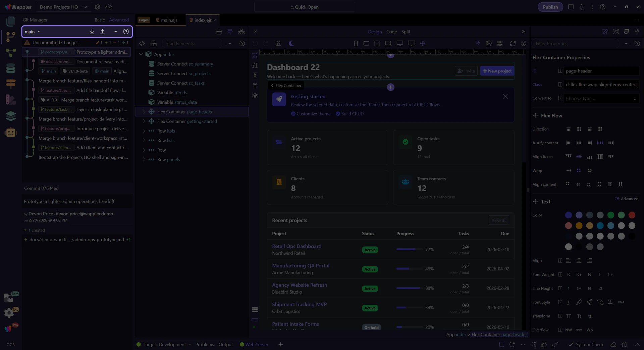Click the Git pull download icon
This screenshot has height=350, width=644.
92,32
